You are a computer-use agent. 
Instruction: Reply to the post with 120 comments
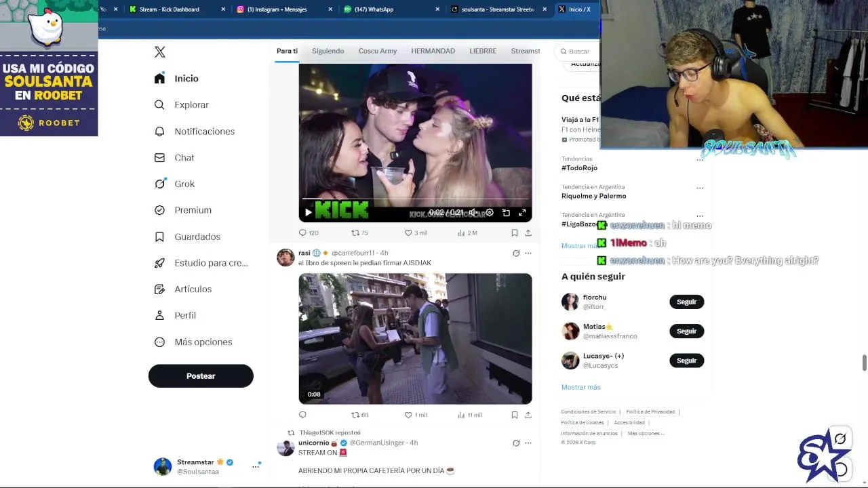(x=309, y=233)
